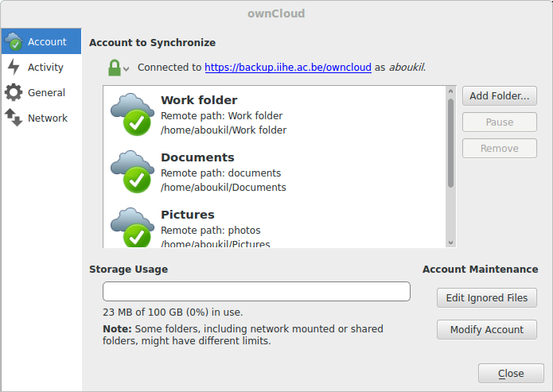This screenshot has width=553, height=392.
Task: Expand the dropdown arrow beside the padlock
Action: click(x=126, y=70)
